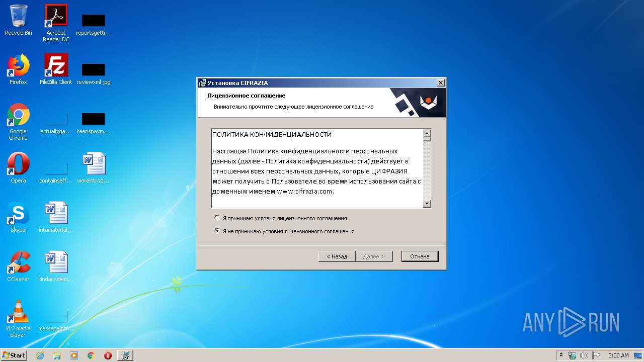Open the wereintrod... Word document
Image resolution: width=644 pixels, height=362 pixels.
click(93, 168)
